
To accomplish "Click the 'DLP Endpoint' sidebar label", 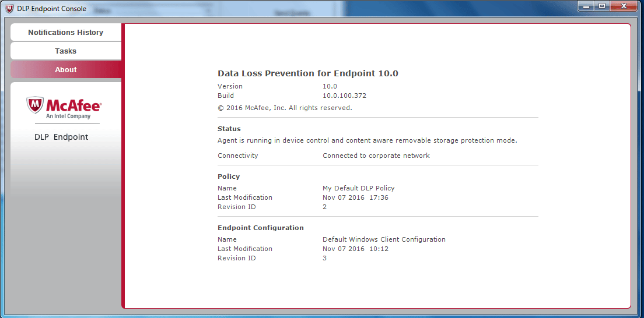I will tap(61, 137).
